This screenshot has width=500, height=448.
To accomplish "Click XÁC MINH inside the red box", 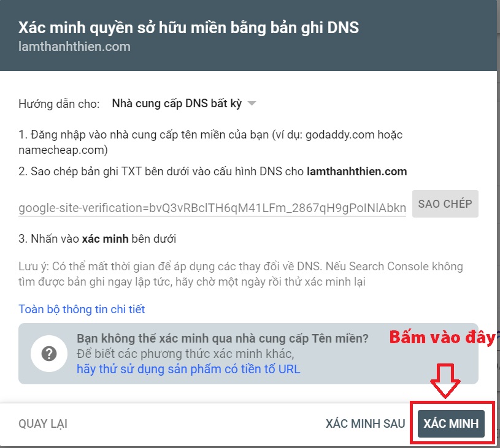I will click(452, 423).
